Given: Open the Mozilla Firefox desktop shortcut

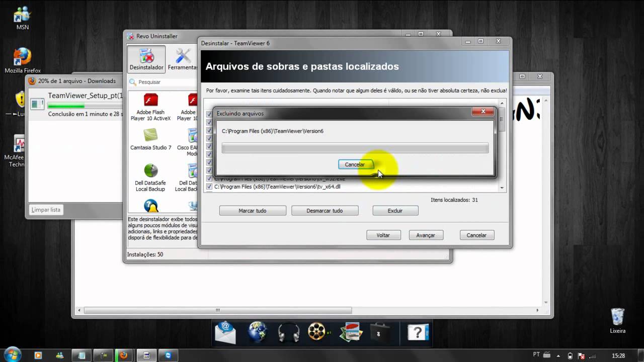Looking at the screenshot, I should click(22, 61).
